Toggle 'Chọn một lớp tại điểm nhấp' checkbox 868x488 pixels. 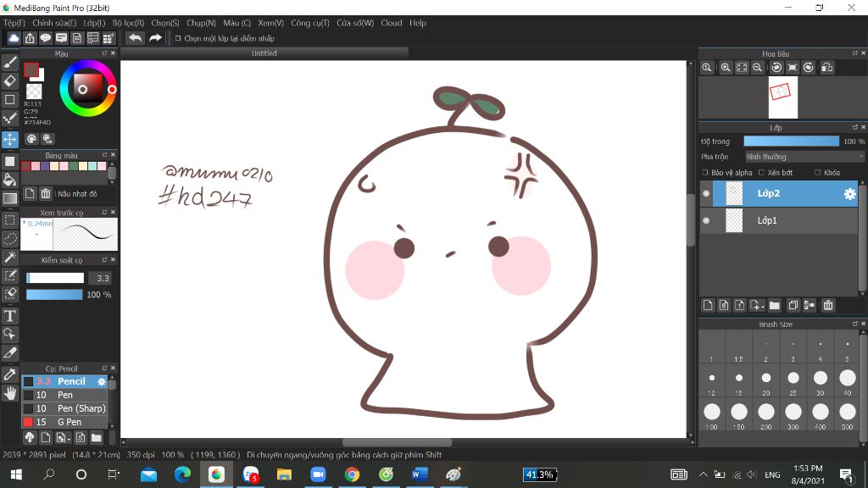[x=178, y=38]
